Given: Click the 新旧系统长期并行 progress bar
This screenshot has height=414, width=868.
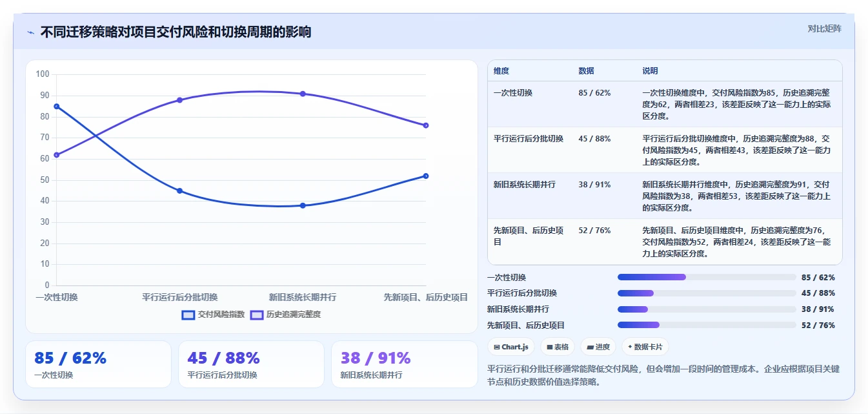Looking at the screenshot, I should (x=707, y=309).
